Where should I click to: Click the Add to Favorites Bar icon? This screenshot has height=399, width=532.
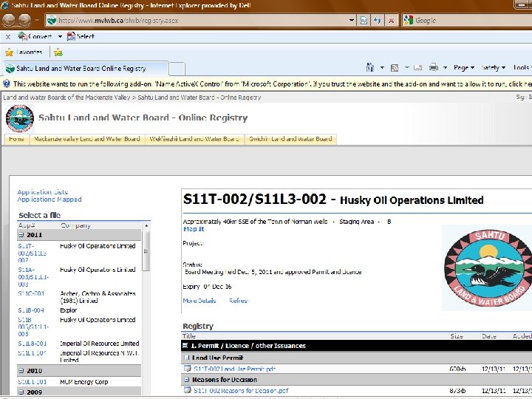pyautogui.click(x=58, y=52)
